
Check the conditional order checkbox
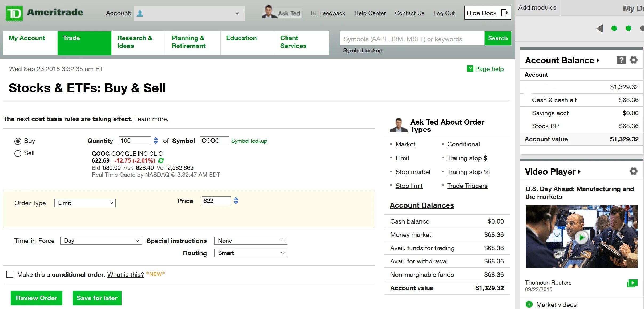coord(10,274)
